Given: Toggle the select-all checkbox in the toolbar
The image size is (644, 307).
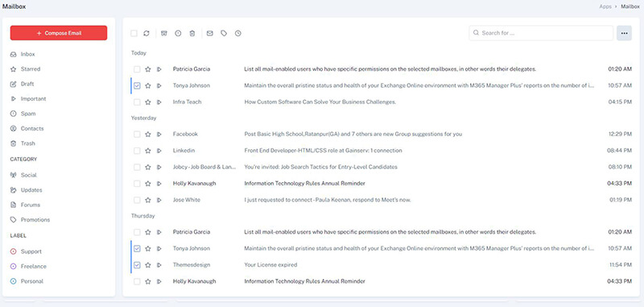Looking at the screenshot, I should [134, 33].
